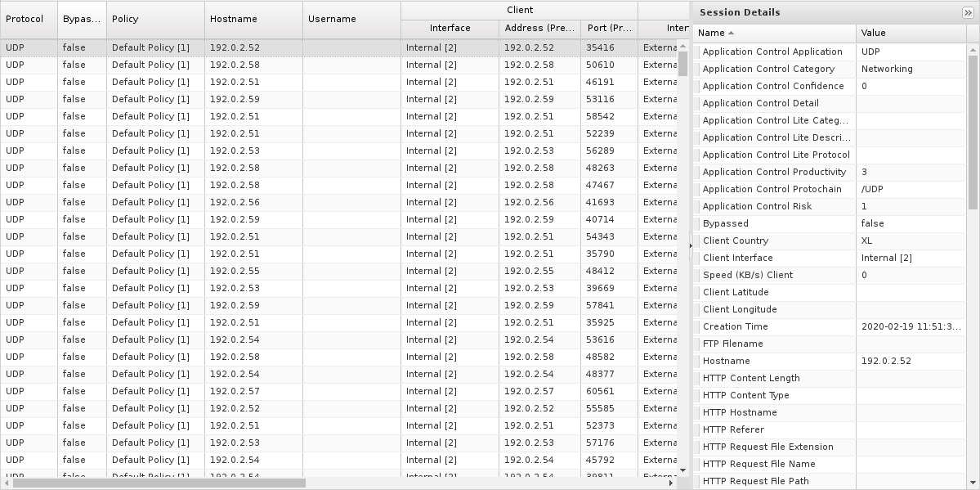Sort by Hostname column header
Viewport: 980px width, 490px height.
point(253,20)
